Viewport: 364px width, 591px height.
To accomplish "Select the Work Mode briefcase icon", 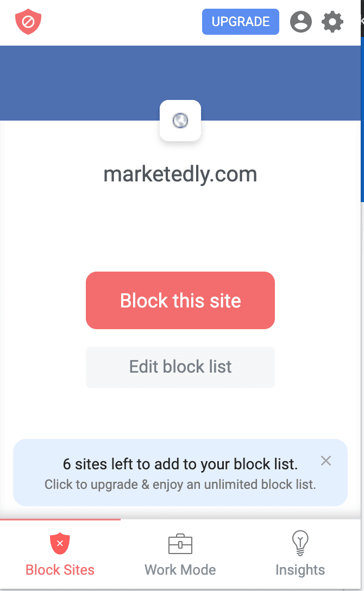I will pyautogui.click(x=180, y=543).
